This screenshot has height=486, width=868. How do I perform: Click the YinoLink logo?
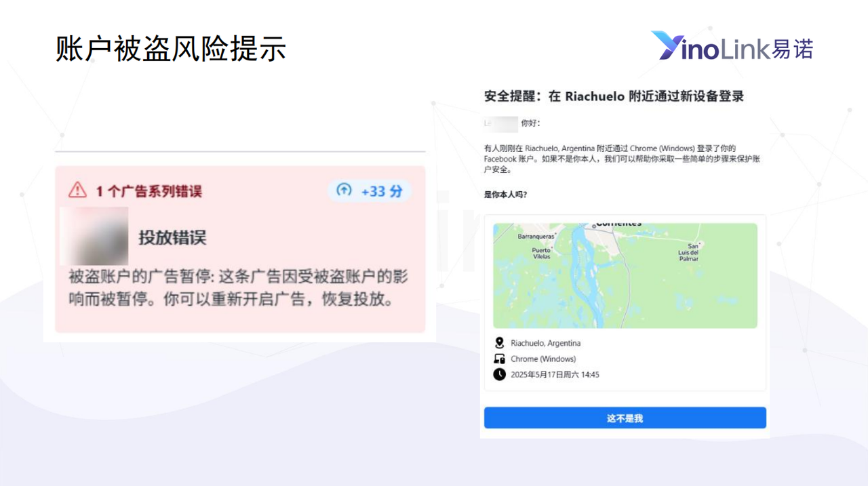point(732,46)
